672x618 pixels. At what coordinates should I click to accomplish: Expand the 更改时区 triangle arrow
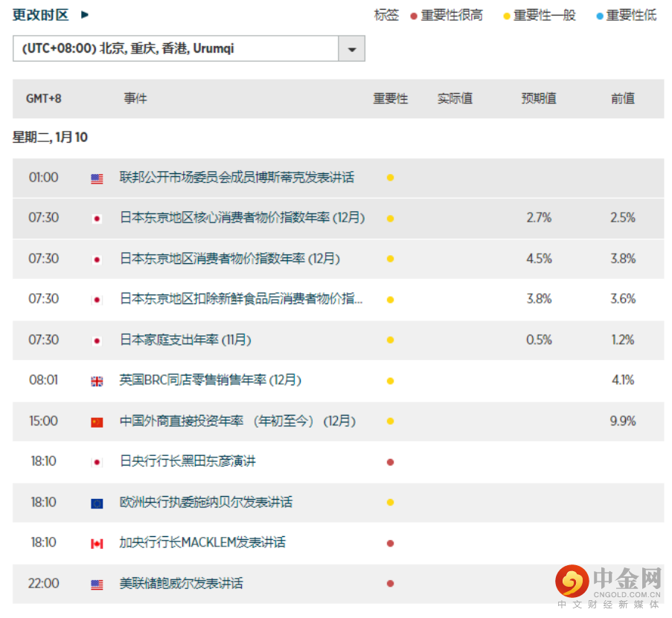[85, 15]
